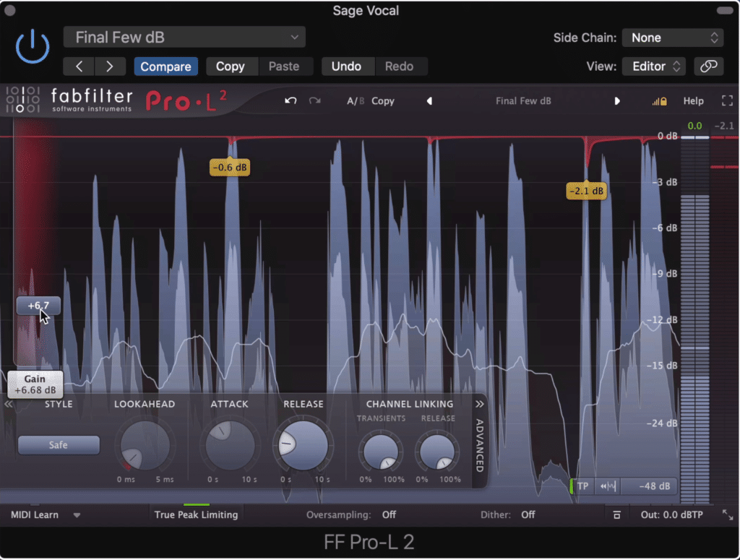Image resolution: width=740 pixels, height=560 pixels.
Task: Open the -48 dB meter scale menu
Action: coord(650,486)
